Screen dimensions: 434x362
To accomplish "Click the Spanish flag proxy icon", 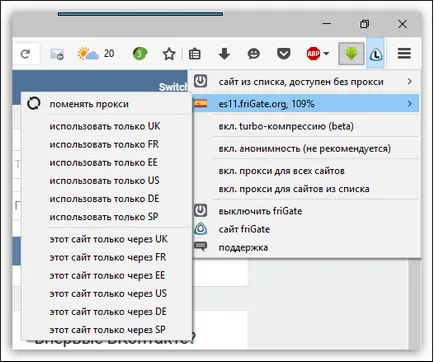I will (201, 104).
